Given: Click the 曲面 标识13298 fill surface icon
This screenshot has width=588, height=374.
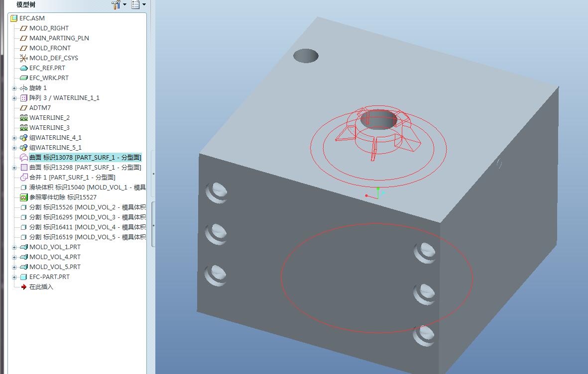Looking at the screenshot, I should pyautogui.click(x=23, y=168).
